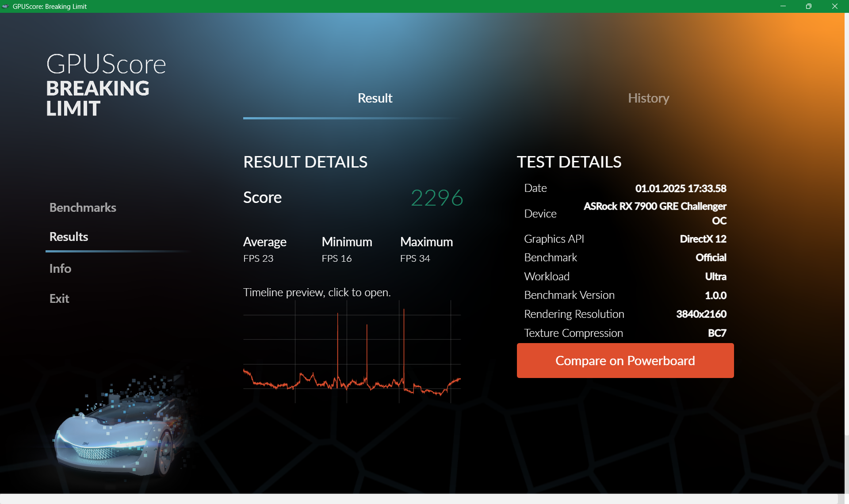The height and width of the screenshot is (504, 849).
Task: Restore down the window
Action: point(808,6)
